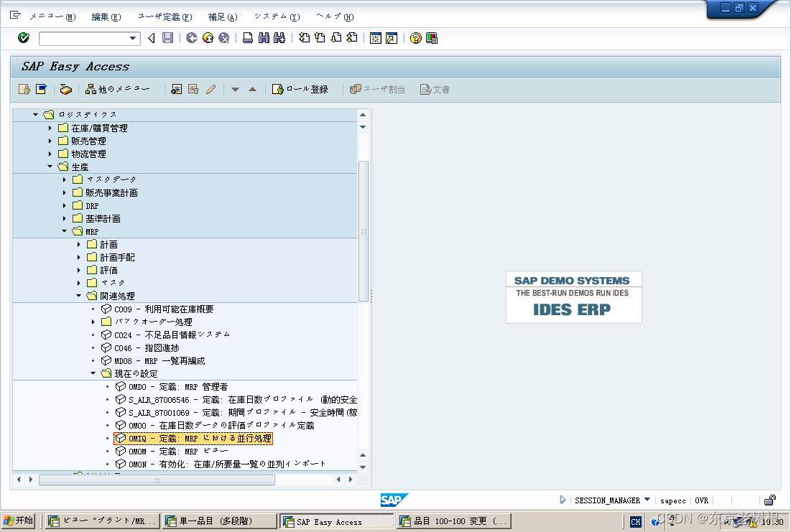Click the Change Favorites pencil icon
This screenshot has height=532, width=791.
(211, 89)
